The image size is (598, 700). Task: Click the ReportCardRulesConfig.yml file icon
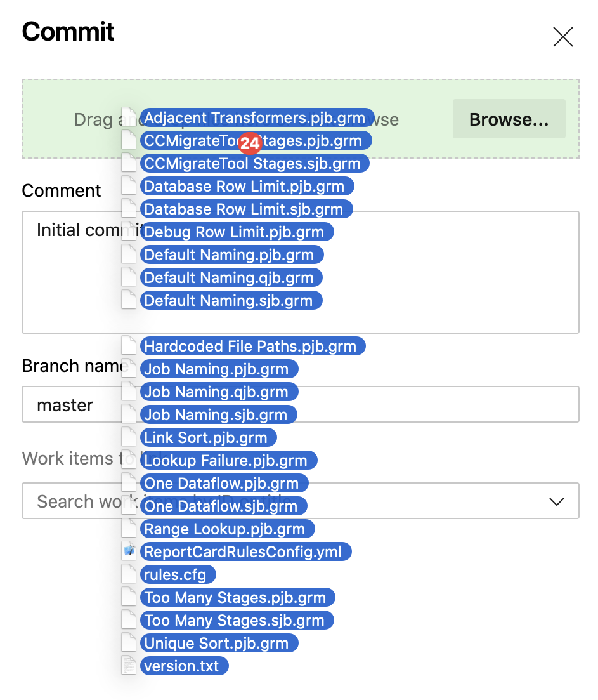coord(129,551)
